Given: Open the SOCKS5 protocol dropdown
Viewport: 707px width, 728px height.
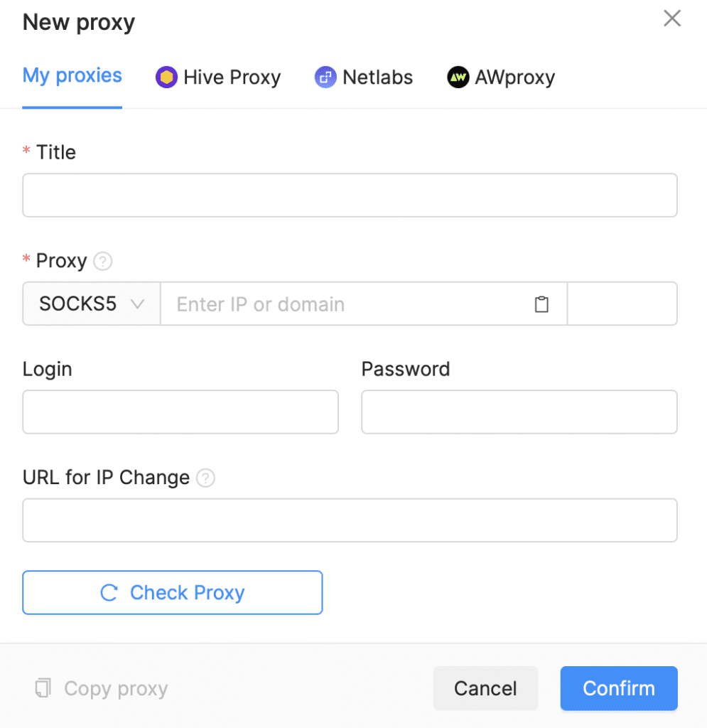Looking at the screenshot, I should click(x=90, y=304).
